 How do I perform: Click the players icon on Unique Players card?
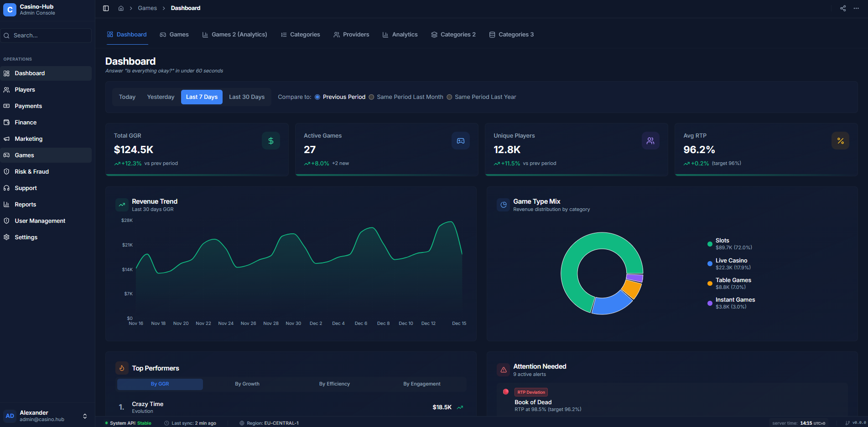[650, 140]
